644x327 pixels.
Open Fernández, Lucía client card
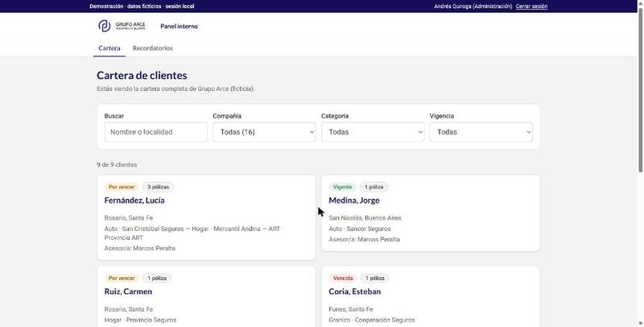(x=206, y=217)
